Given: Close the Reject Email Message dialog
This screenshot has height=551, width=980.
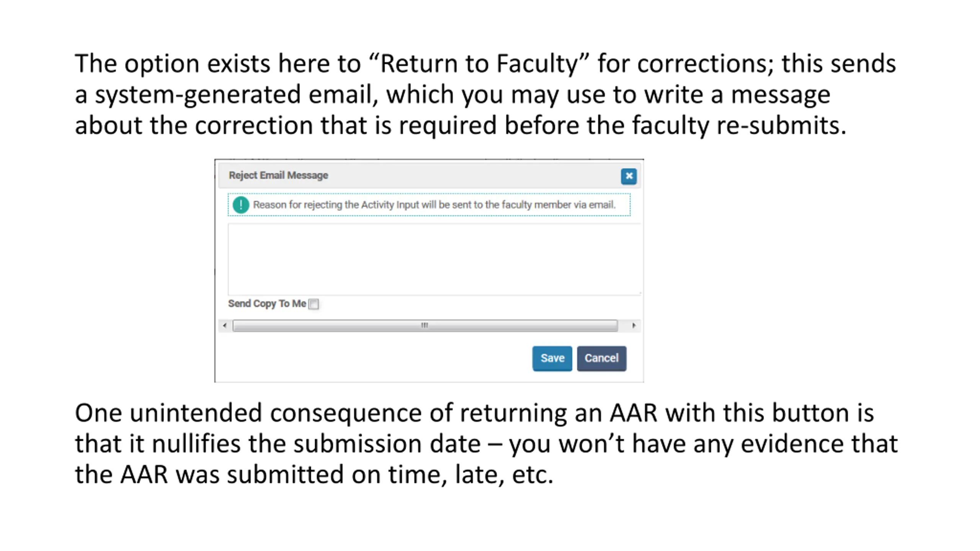Looking at the screenshot, I should pos(629,176).
